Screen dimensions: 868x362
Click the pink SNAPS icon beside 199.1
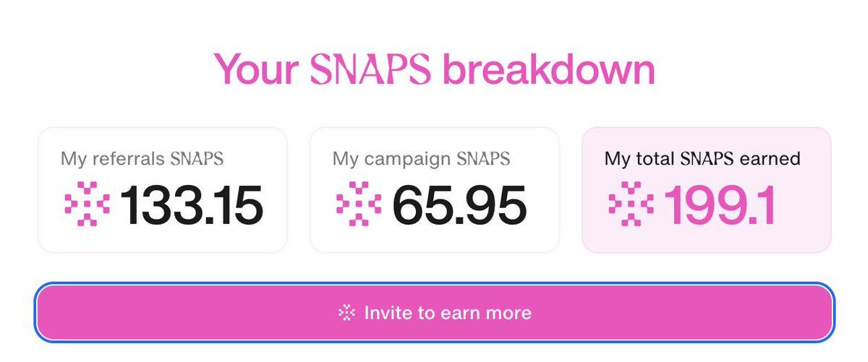[631, 204]
